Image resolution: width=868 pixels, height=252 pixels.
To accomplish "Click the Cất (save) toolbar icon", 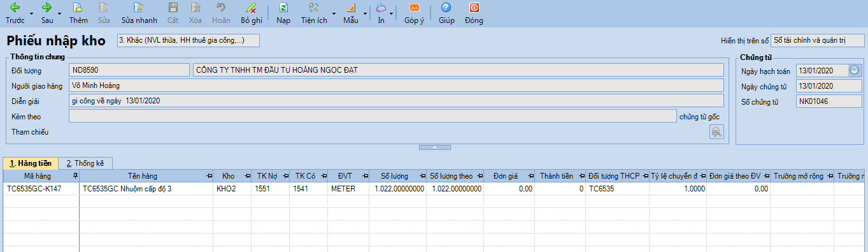I will [x=173, y=8].
